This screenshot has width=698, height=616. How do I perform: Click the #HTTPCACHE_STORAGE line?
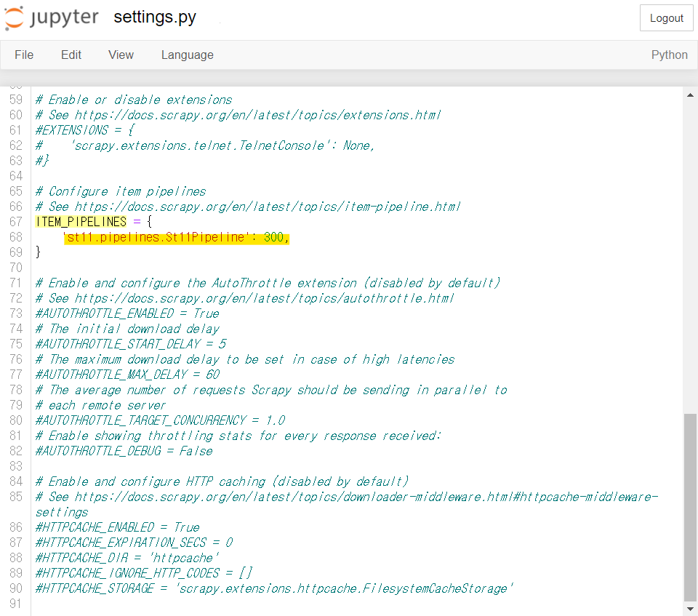click(274, 588)
